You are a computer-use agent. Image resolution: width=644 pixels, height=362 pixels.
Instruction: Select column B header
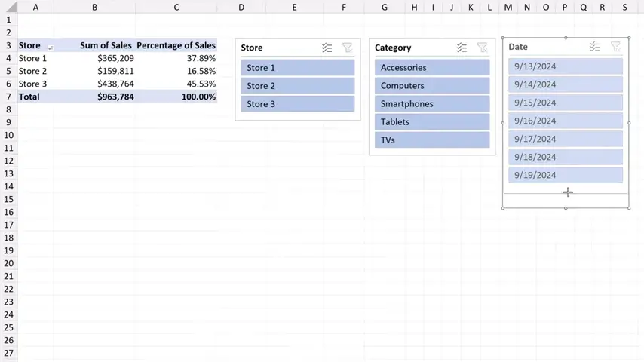pyautogui.click(x=94, y=7)
